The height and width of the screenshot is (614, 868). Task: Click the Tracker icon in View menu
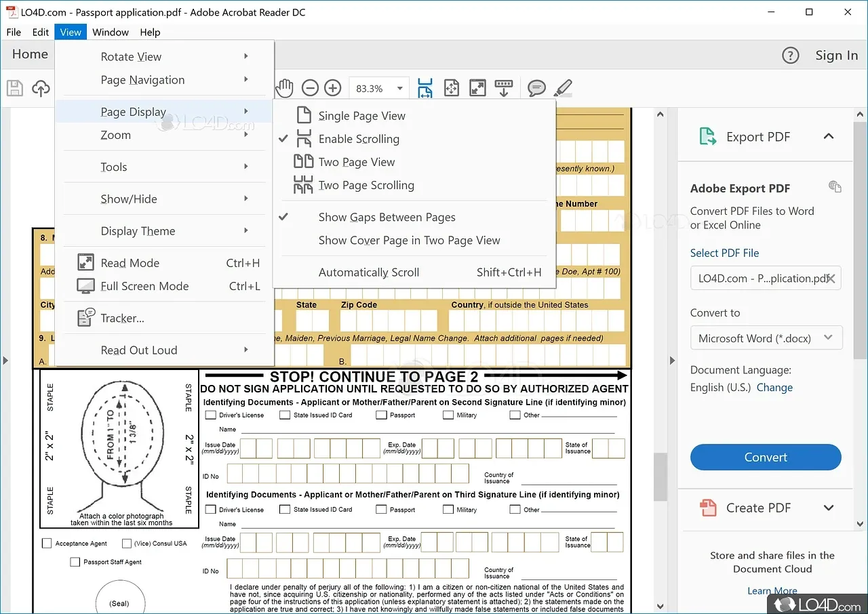pos(86,318)
